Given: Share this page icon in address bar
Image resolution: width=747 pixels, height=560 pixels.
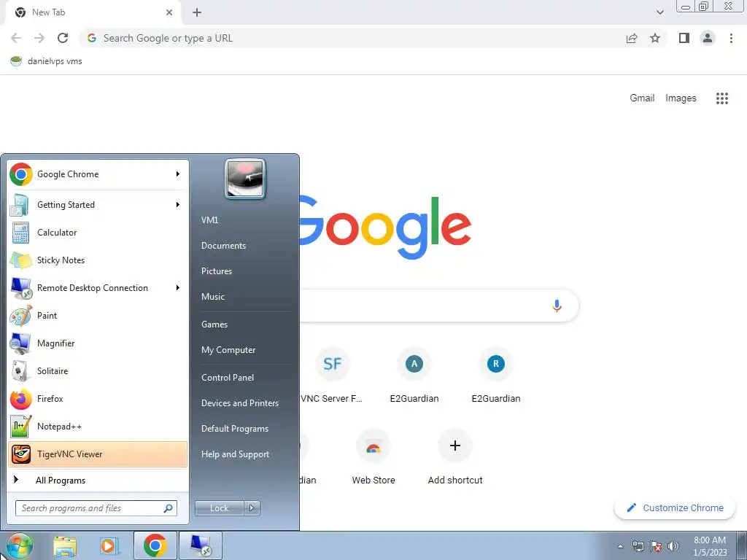Looking at the screenshot, I should (632, 38).
